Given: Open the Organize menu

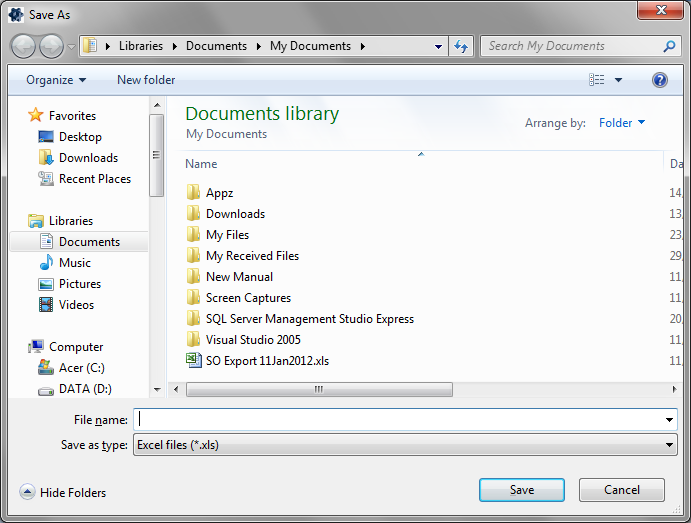Looking at the screenshot, I should (56, 80).
